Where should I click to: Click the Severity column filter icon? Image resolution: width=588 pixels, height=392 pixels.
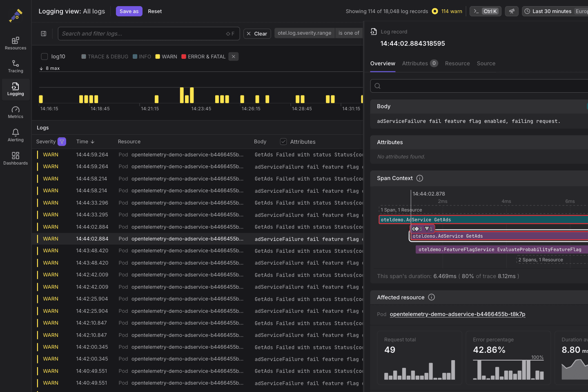point(62,142)
